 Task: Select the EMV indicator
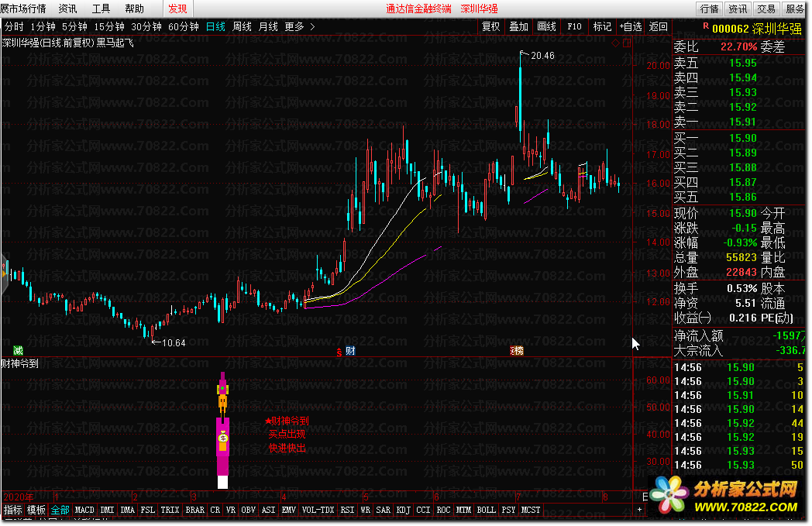point(288,510)
